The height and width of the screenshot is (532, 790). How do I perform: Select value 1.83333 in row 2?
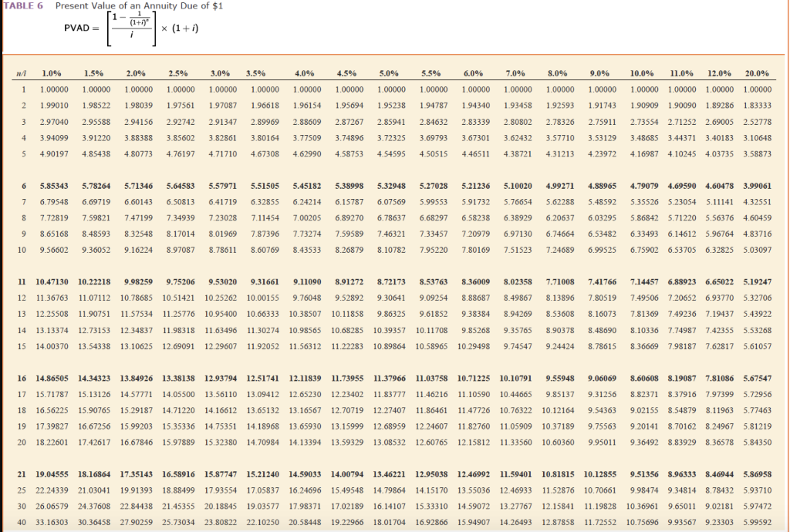click(758, 106)
